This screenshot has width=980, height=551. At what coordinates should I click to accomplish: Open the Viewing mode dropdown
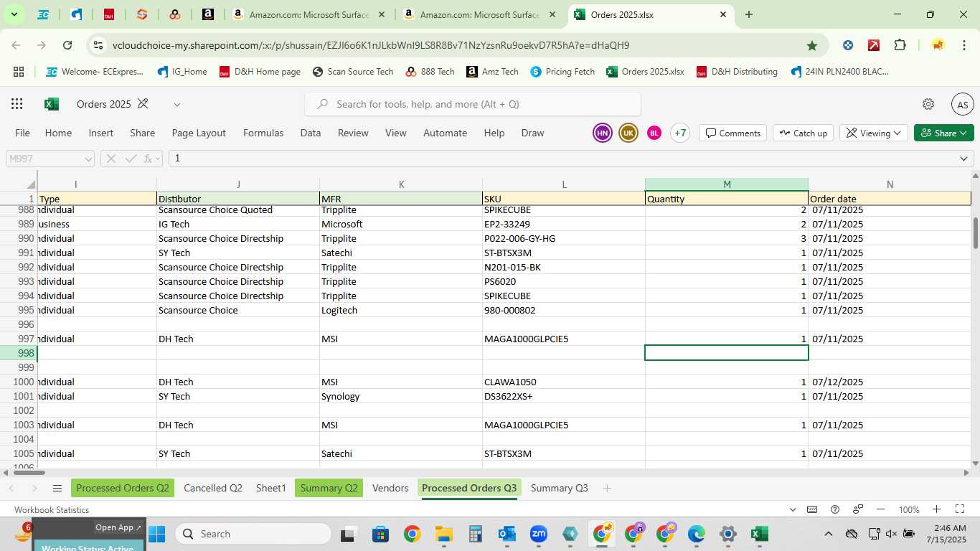(x=873, y=133)
